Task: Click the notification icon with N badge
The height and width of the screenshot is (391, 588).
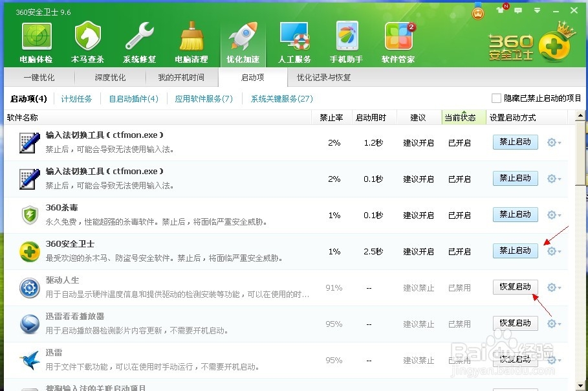Action: coord(501,9)
